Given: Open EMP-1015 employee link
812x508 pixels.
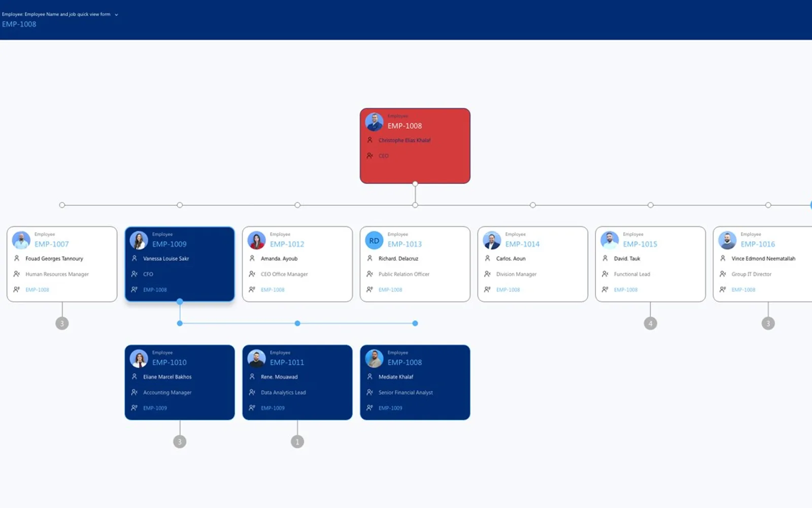Looking at the screenshot, I should click(640, 244).
